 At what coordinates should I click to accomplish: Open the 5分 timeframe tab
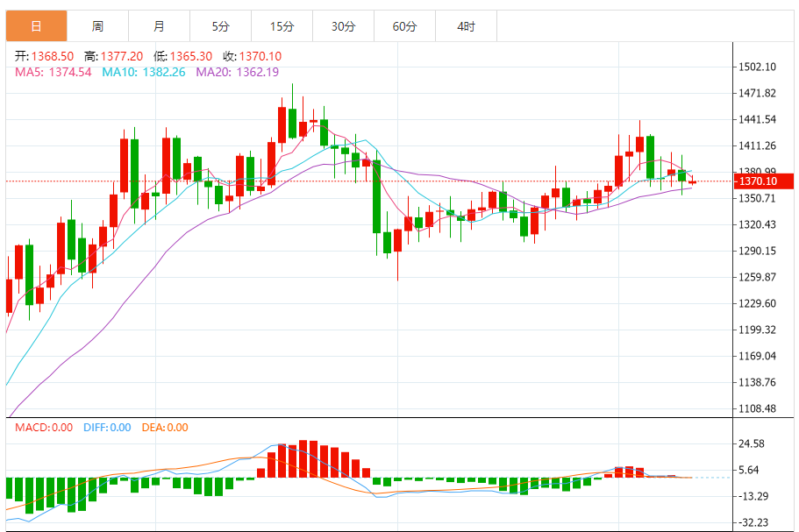coord(221,26)
